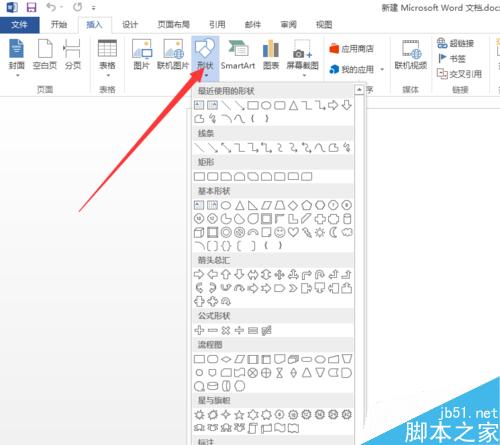Open the 设计 (Design) tab
This screenshot has height=445, width=500.
click(130, 25)
